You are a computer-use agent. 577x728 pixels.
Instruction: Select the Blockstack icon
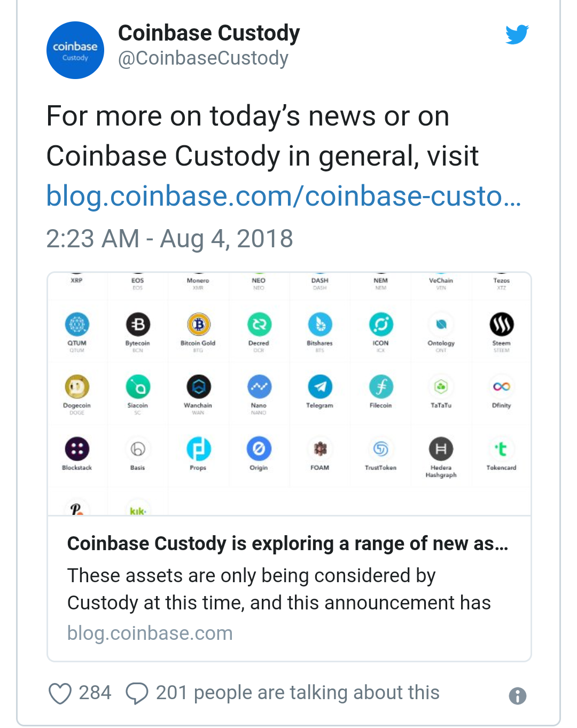[x=77, y=449]
